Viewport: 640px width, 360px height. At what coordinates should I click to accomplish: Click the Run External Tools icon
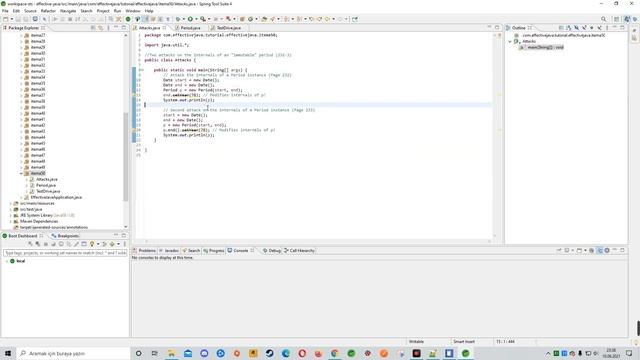pos(203,19)
